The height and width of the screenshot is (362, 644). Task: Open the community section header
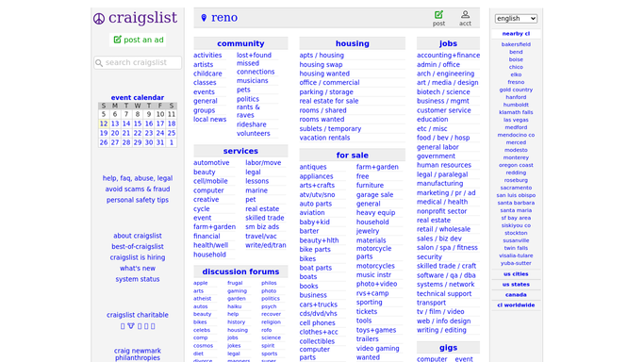coord(240,43)
